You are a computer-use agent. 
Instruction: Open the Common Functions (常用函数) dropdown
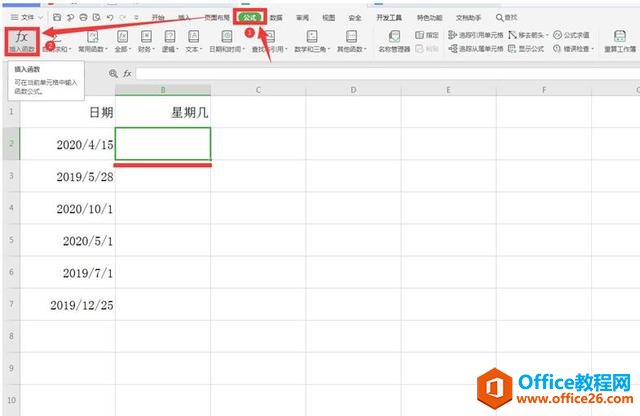tap(93, 42)
